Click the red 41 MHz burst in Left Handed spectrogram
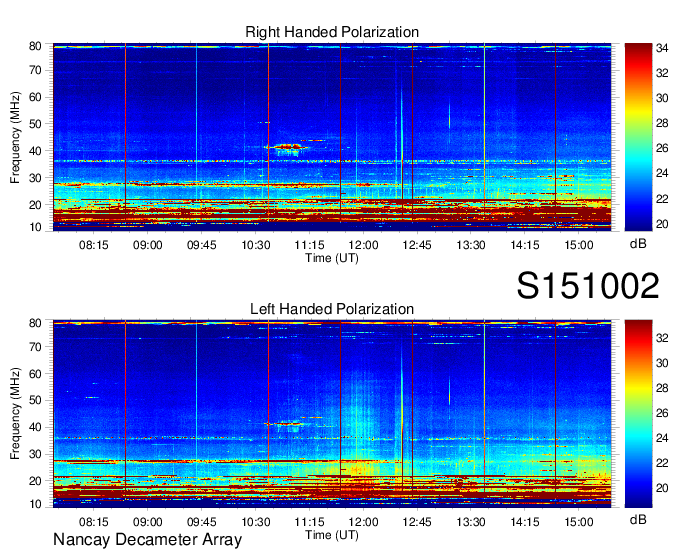This screenshot has width=680, height=552. pos(287,423)
